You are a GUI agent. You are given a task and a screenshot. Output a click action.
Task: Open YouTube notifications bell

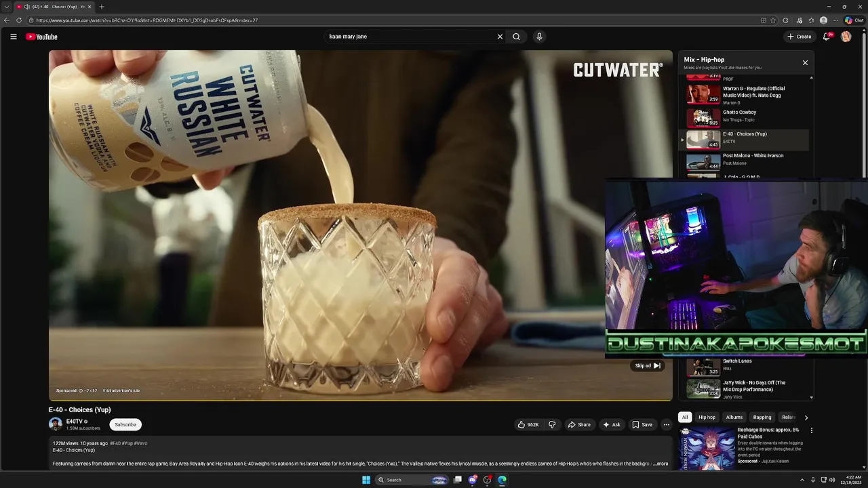[x=826, y=37]
